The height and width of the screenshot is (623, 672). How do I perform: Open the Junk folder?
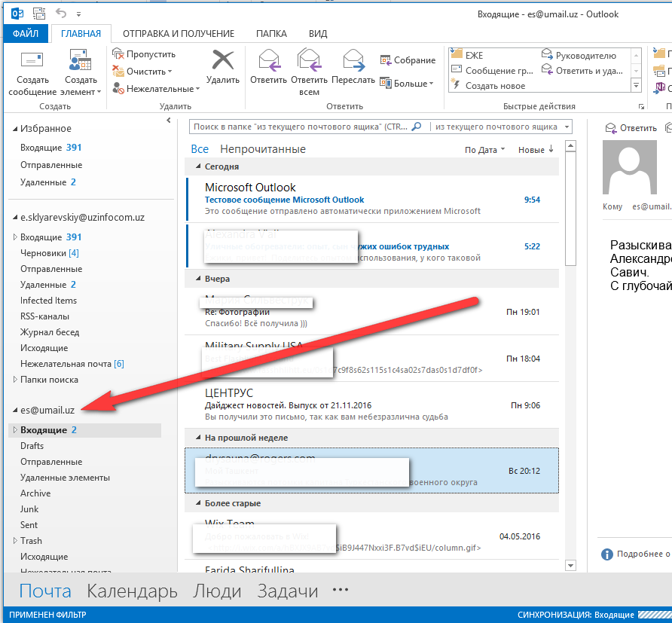coord(29,509)
